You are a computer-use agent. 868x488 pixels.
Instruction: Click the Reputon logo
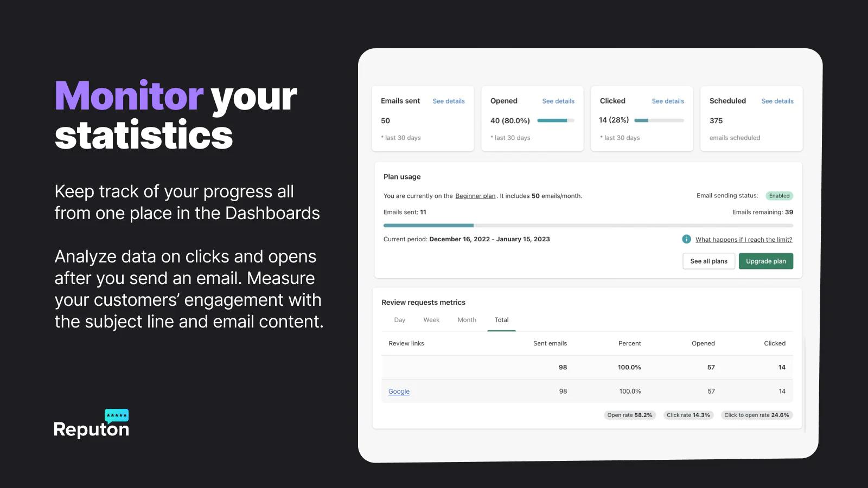point(91,424)
